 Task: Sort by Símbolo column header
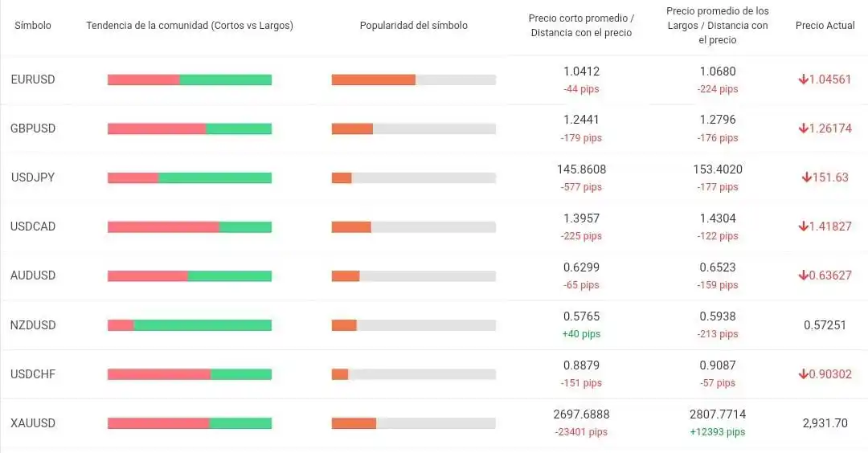pyautogui.click(x=33, y=26)
